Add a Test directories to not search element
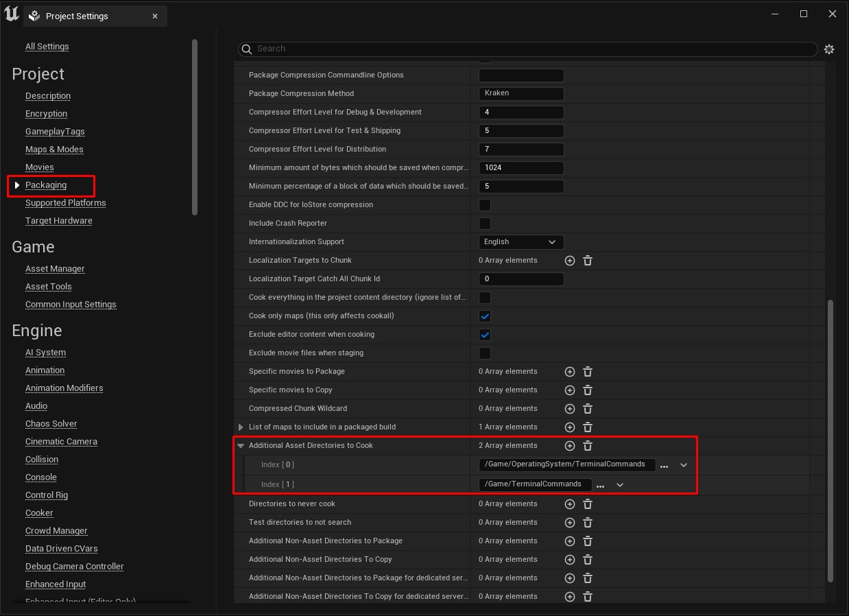 tap(569, 523)
